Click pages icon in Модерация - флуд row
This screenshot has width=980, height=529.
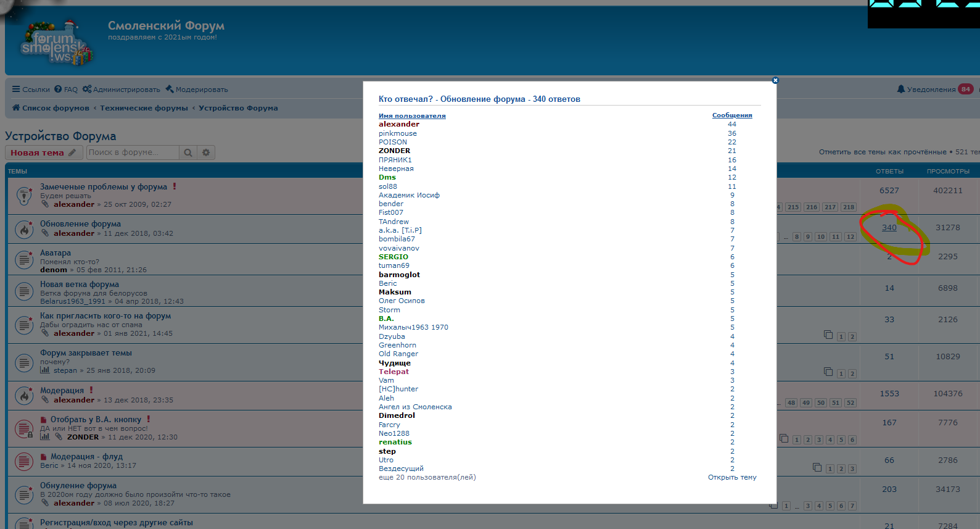[x=817, y=467]
